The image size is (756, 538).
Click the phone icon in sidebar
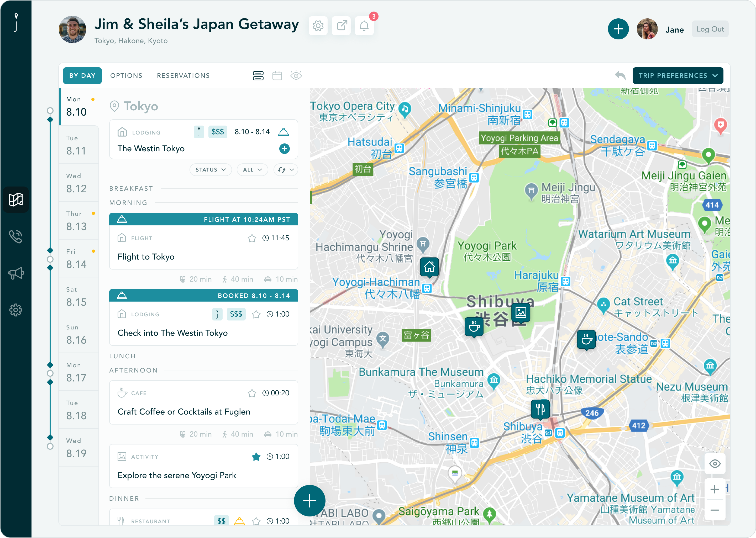coord(15,236)
